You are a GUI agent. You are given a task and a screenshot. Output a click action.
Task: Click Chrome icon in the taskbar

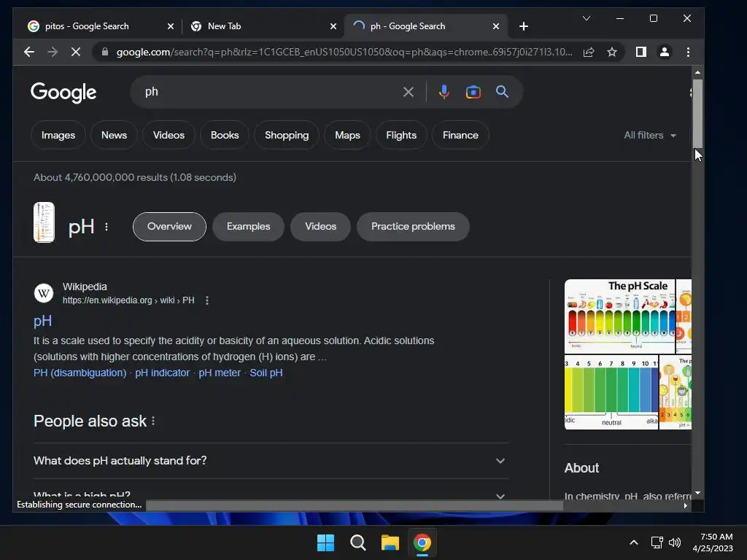point(422,542)
